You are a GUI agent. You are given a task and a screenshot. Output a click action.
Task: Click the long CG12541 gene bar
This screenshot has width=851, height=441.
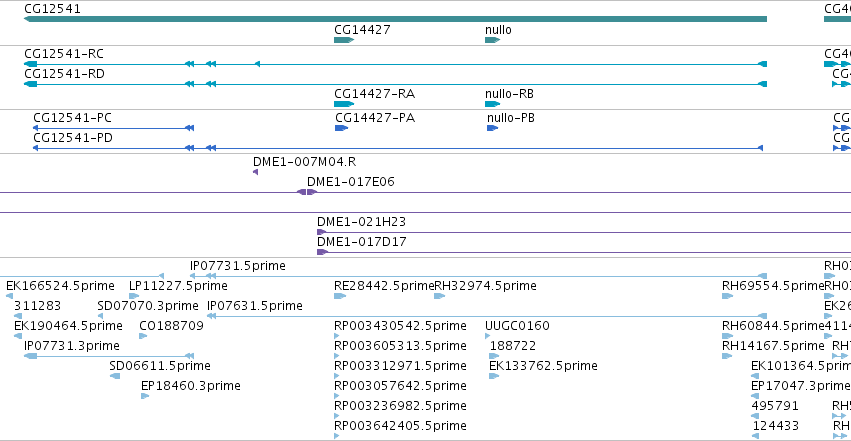[396, 19]
